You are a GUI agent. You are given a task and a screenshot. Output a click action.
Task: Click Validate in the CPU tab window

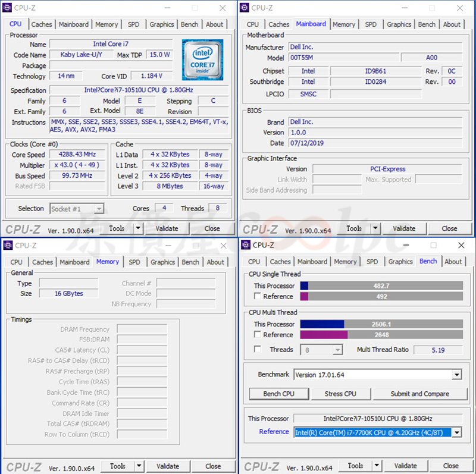click(x=167, y=228)
